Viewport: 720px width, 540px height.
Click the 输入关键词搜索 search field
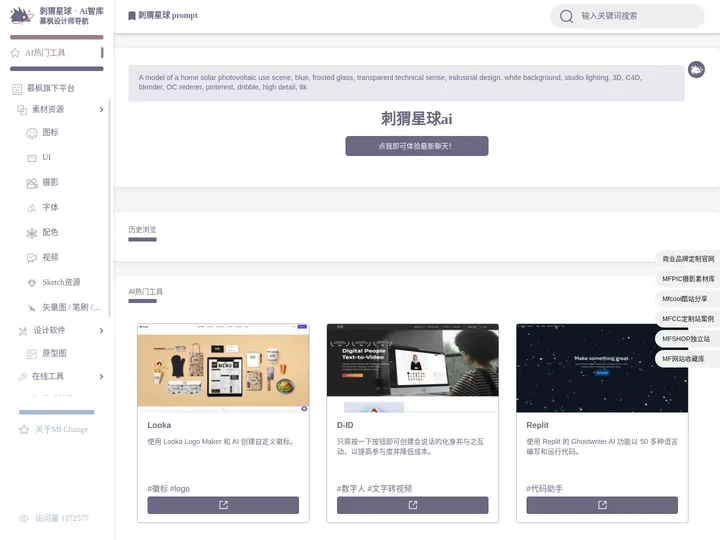[x=627, y=16]
